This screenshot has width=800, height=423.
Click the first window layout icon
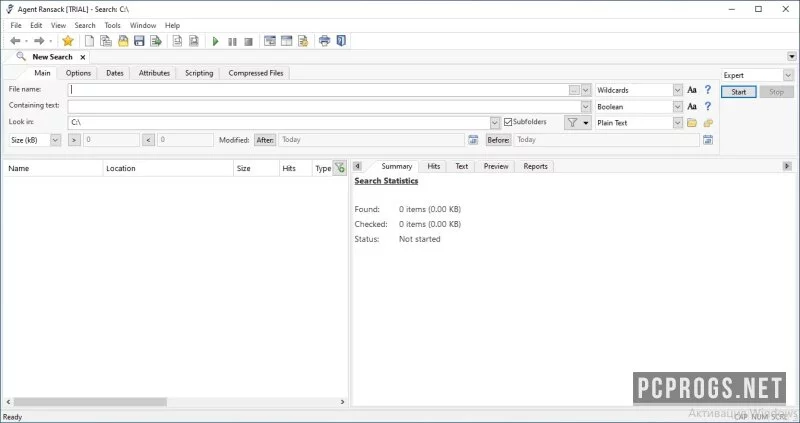pyautogui.click(x=270, y=41)
